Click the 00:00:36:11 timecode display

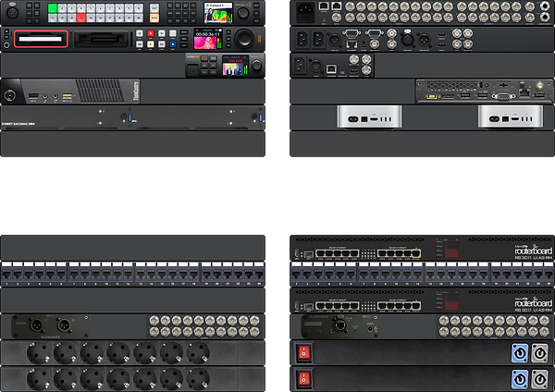click(x=208, y=34)
